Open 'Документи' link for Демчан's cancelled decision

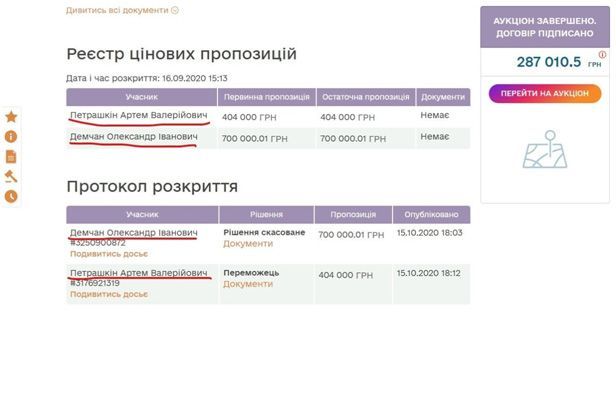point(247,243)
